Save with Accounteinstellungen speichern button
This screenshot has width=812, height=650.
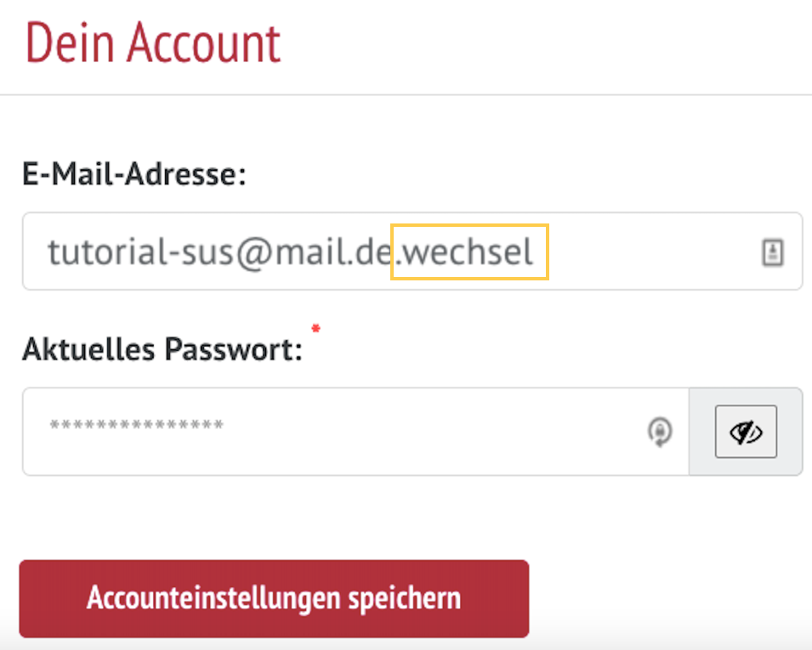(x=274, y=598)
